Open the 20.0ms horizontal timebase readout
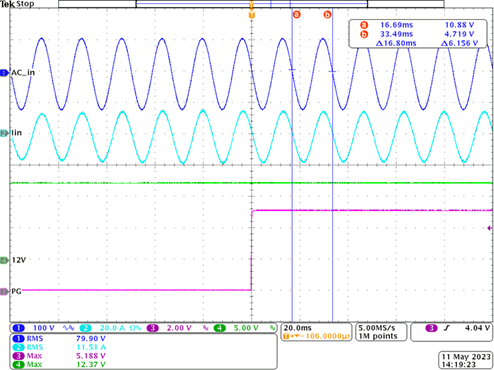 [x=316, y=332]
